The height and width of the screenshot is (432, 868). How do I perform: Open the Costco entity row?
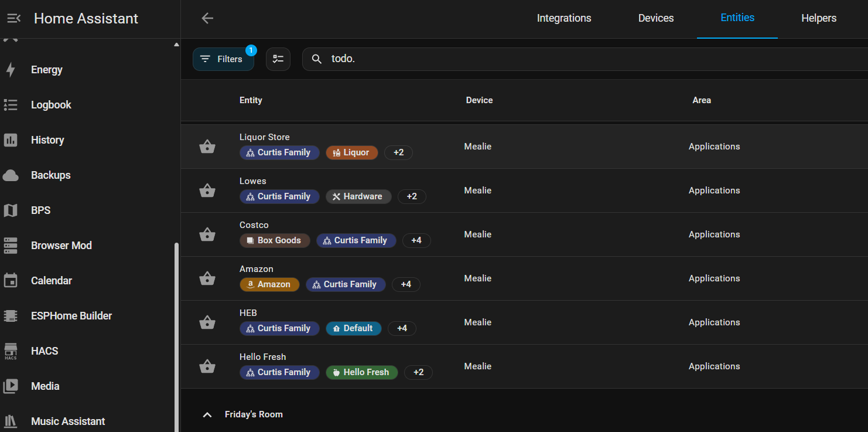pyautogui.click(x=524, y=234)
